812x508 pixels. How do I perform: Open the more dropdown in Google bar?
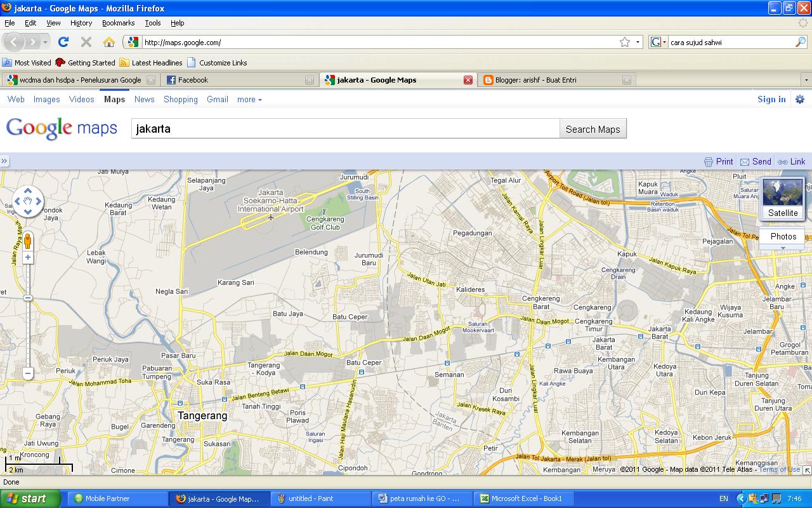coord(249,99)
